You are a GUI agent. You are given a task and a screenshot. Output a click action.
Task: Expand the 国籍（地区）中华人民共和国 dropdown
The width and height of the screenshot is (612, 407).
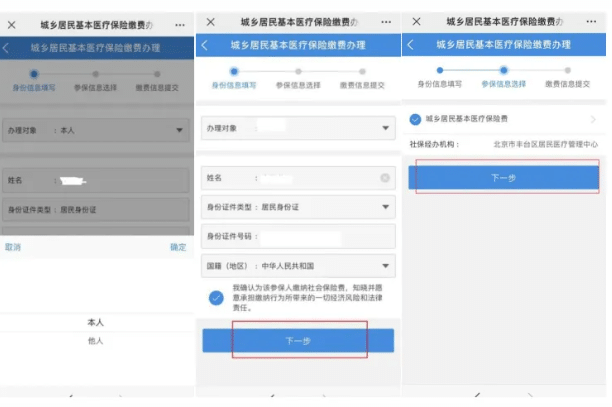pyautogui.click(x=386, y=266)
